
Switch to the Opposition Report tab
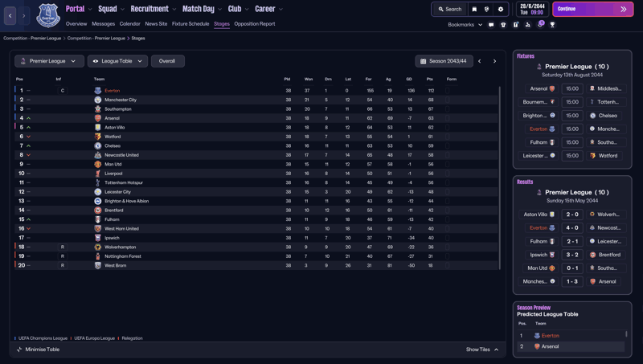tap(255, 24)
